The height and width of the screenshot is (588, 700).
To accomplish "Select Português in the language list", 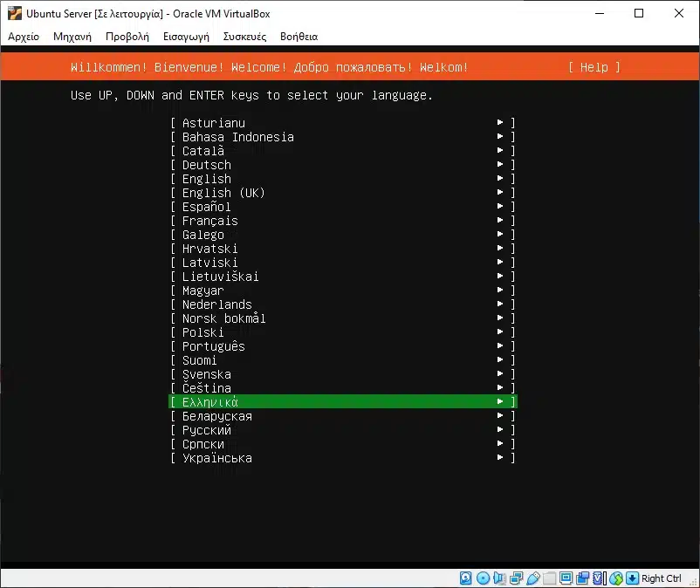I will 343,346.
